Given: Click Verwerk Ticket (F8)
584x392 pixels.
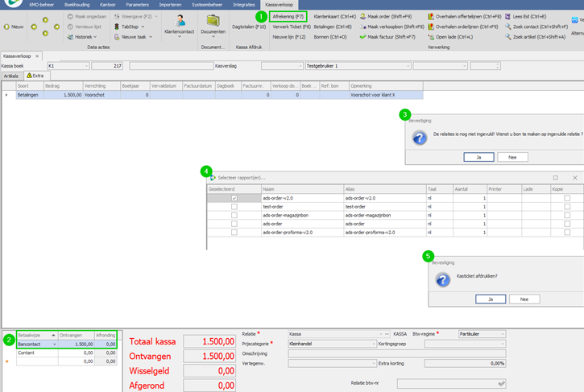Looking at the screenshot, I should click(x=292, y=27).
